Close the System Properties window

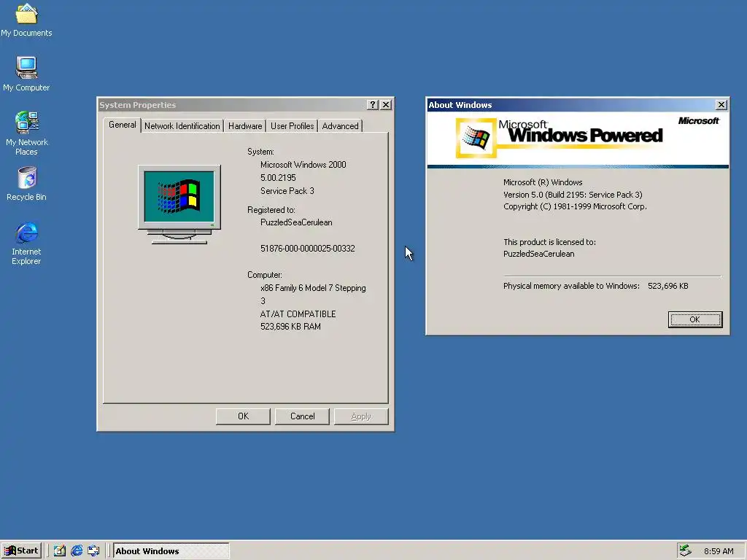387,105
